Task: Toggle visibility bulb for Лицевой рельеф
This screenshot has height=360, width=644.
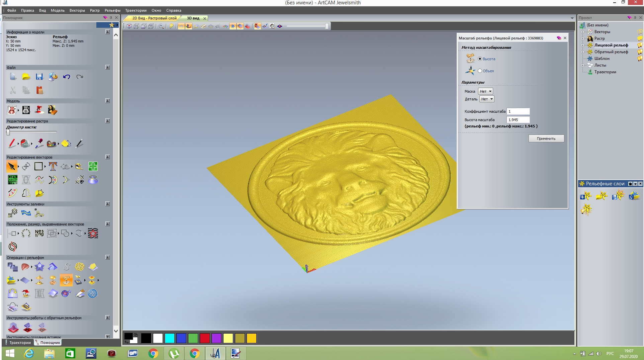Action: point(640,45)
